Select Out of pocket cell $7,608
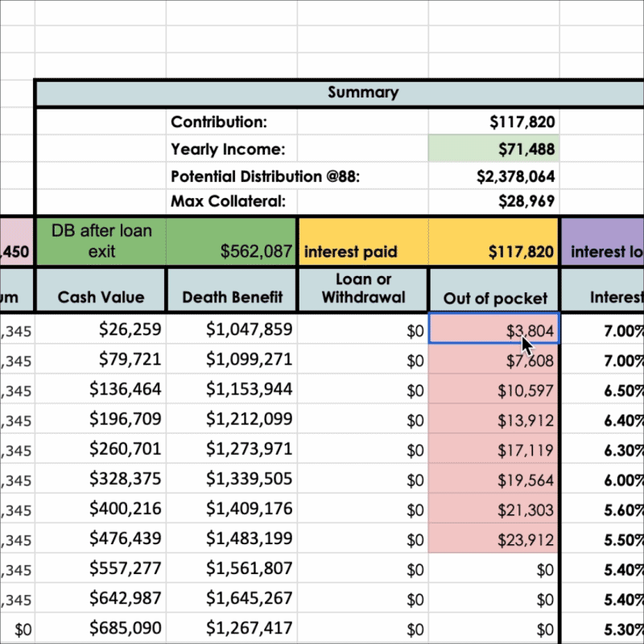The width and height of the screenshot is (644, 644). click(x=493, y=359)
